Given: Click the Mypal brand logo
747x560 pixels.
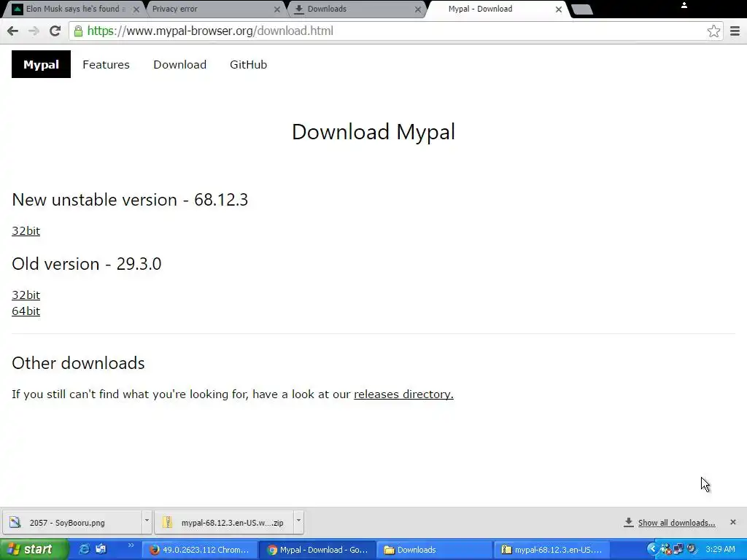Looking at the screenshot, I should click(41, 64).
